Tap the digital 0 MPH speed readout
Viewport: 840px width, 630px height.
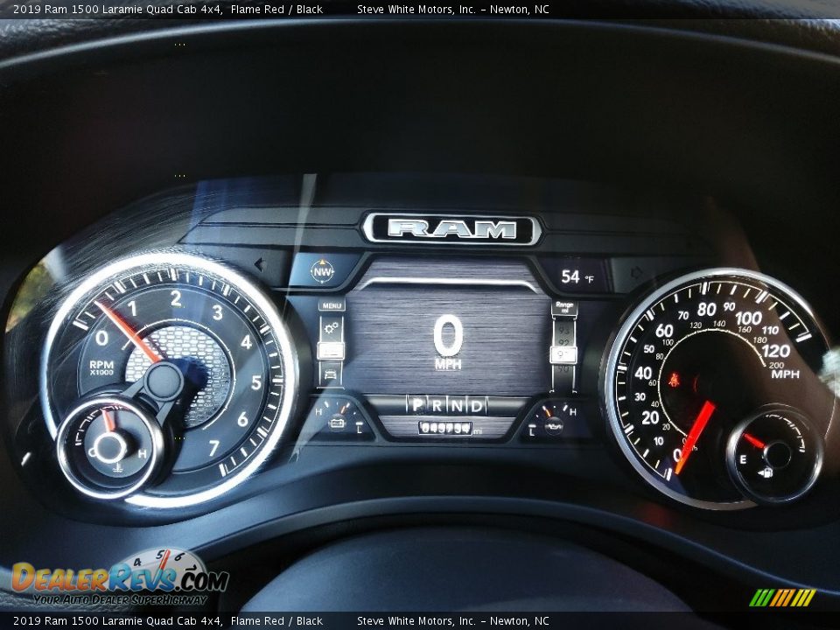point(448,342)
